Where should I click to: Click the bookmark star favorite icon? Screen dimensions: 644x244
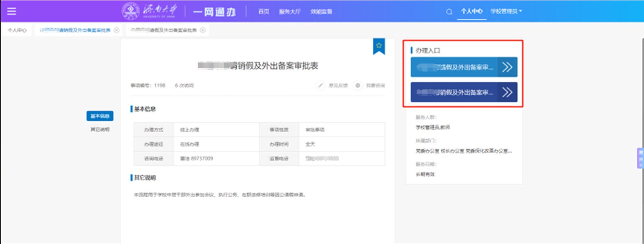pyautogui.click(x=379, y=46)
